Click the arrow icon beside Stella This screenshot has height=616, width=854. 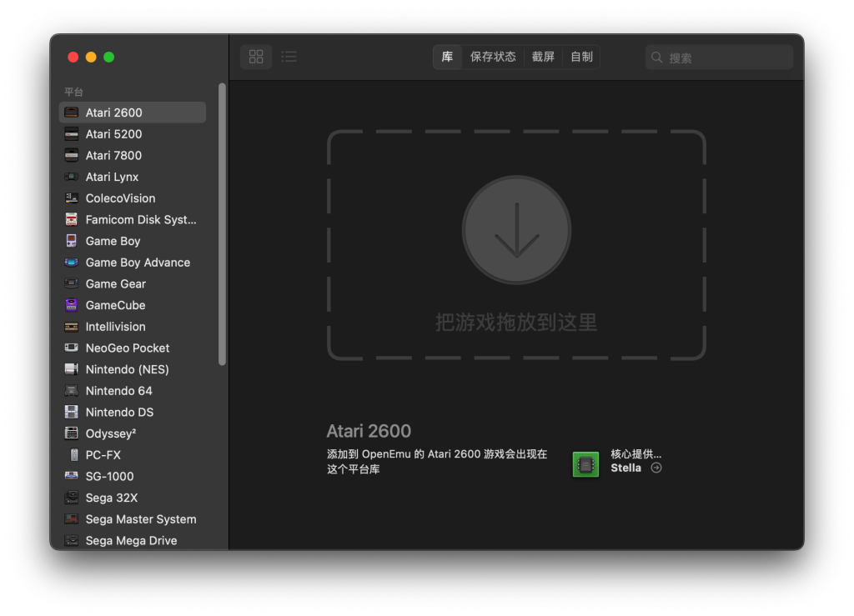coord(656,468)
